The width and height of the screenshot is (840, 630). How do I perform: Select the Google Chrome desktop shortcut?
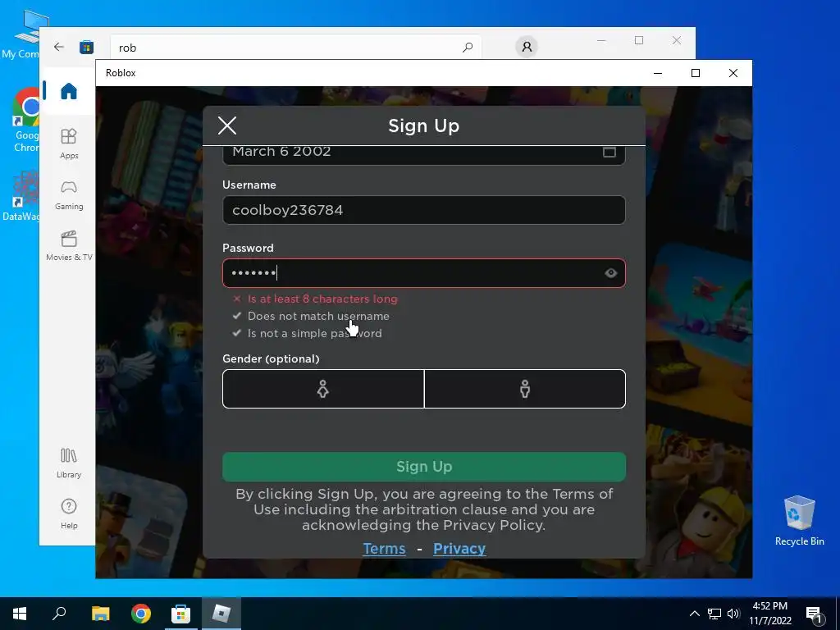pyautogui.click(x=25, y=120)
